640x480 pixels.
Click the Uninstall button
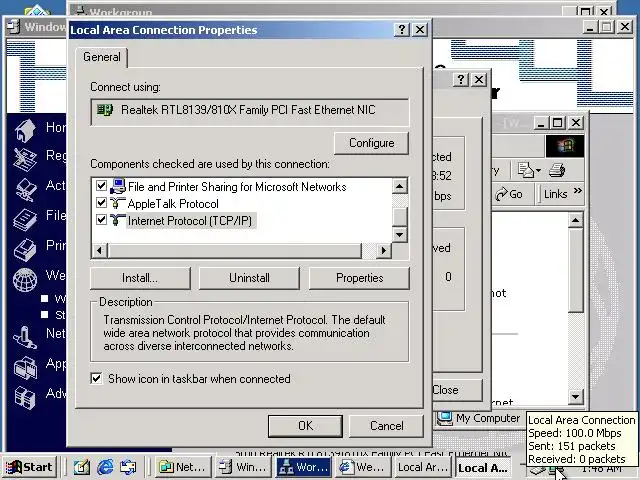tap(249, 278)
